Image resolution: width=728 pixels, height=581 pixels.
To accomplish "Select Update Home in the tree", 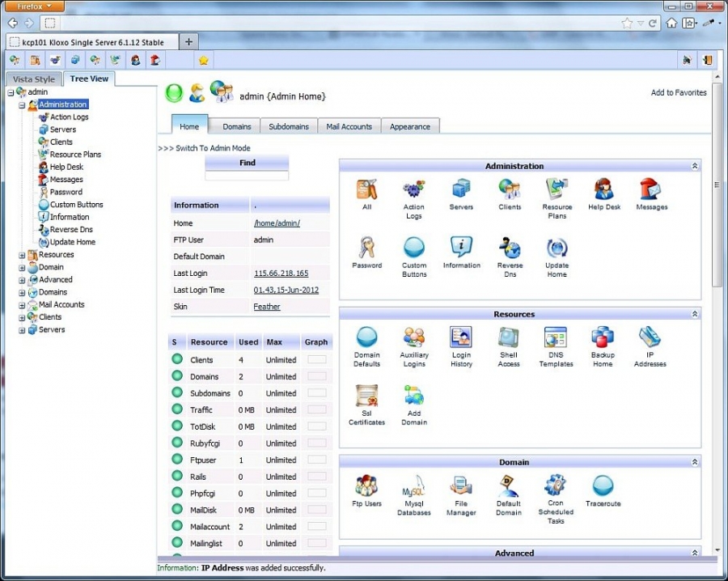I will coord(73,242).
